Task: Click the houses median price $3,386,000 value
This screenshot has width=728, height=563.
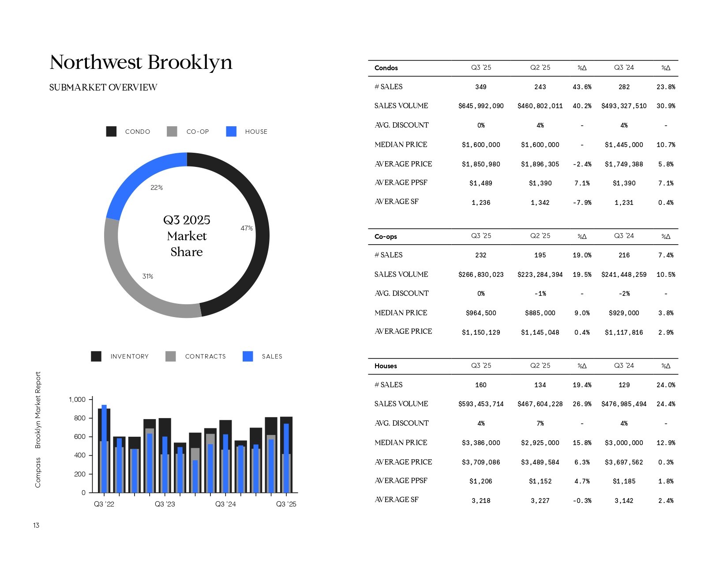Action: coord(481,443)
